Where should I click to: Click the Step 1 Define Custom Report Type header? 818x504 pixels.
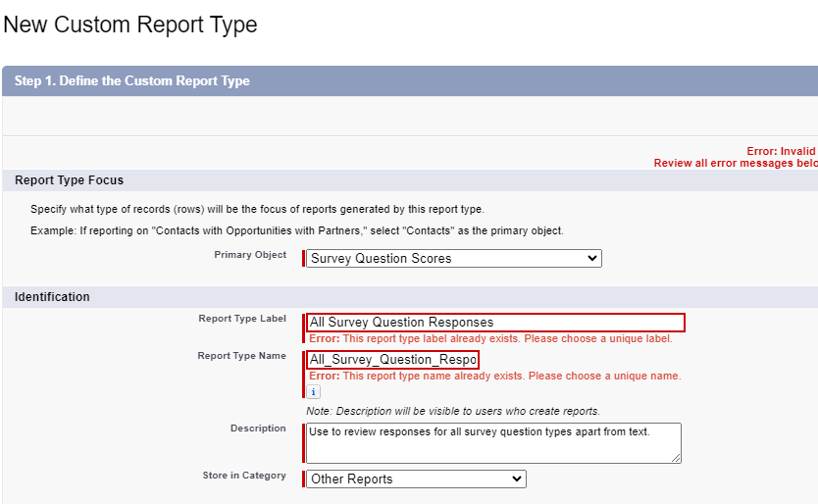[132, 80]
